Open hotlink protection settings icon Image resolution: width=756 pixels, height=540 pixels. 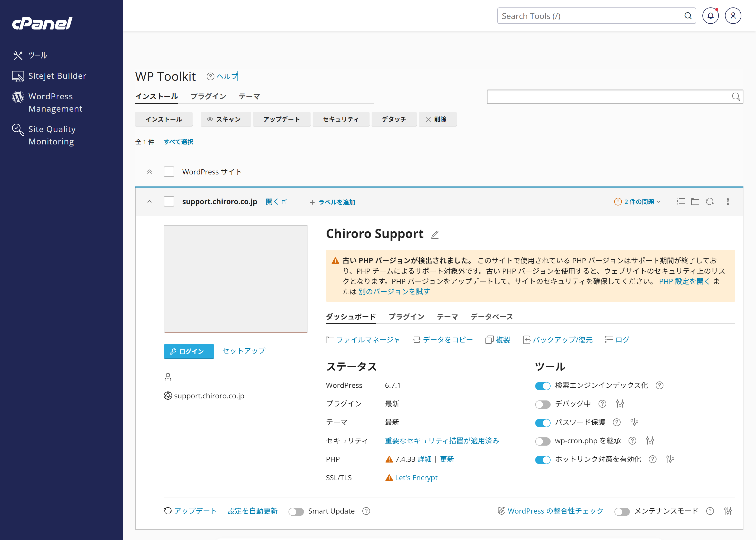tap(670, 459)
